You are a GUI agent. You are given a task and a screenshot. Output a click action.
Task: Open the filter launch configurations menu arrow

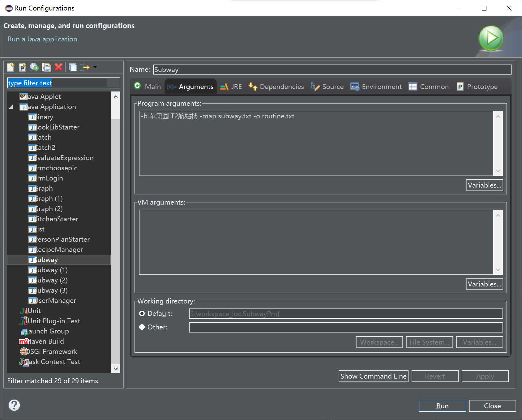point(95,67)
